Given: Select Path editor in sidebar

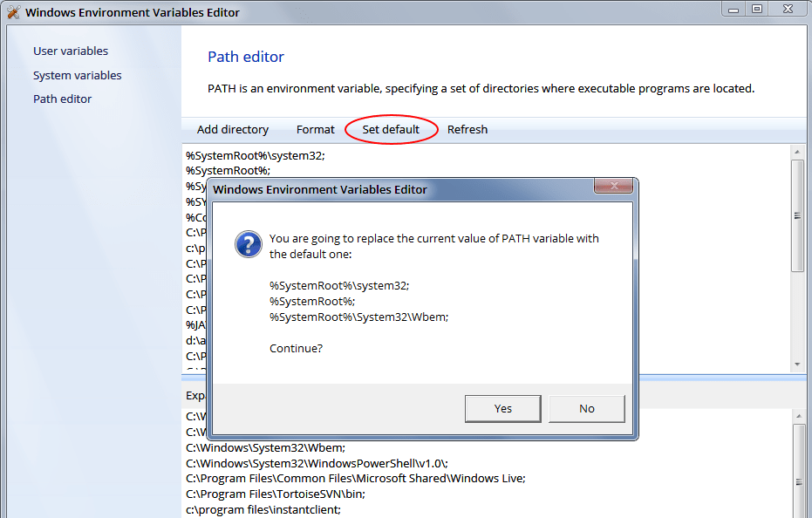Looking at the screenshot, I should pos(62,99).
